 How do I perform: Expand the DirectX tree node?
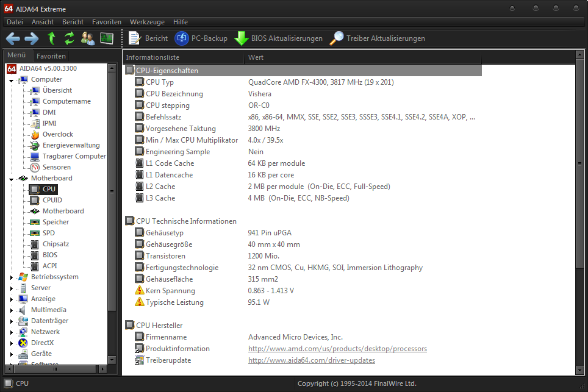coord(11,343)
